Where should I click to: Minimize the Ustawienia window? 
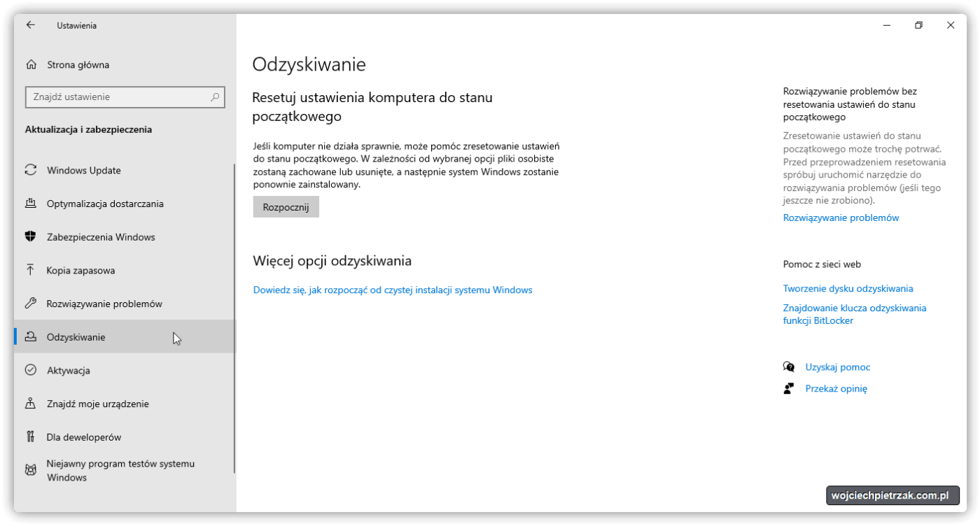pyautogui.click(x=887, y=25)
